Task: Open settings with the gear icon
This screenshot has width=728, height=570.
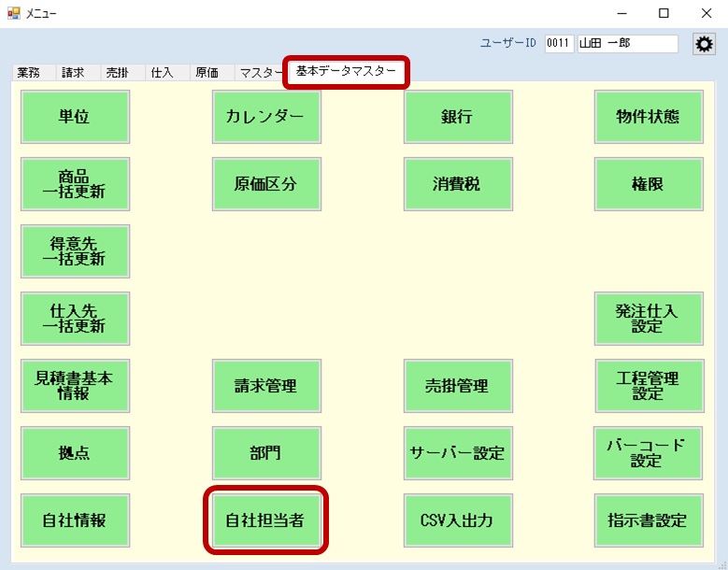Action: [x=704, y=44]
